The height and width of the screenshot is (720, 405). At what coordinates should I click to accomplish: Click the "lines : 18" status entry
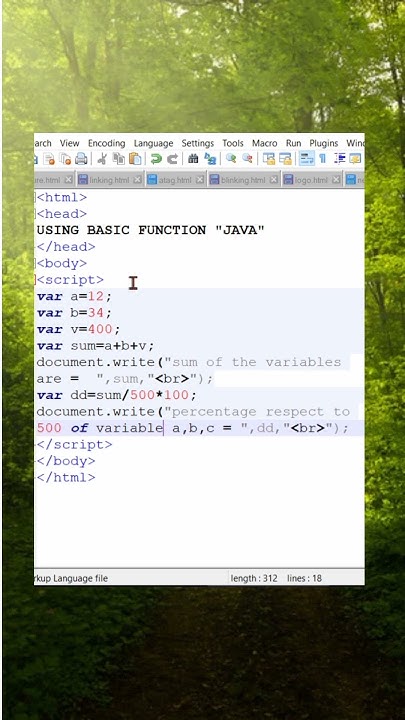304,578
